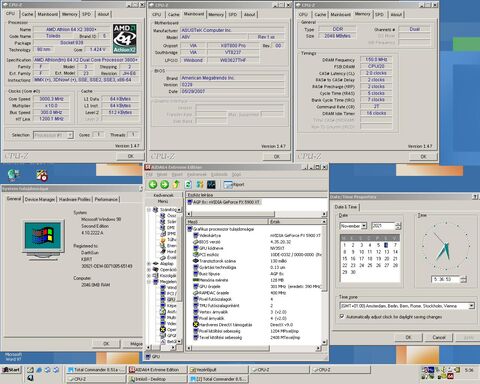Click the DirectX icon beside Hardveres DirectX támogatás
Screen dimensions: 480x384
pyautogui.click(x=196, y=324)
